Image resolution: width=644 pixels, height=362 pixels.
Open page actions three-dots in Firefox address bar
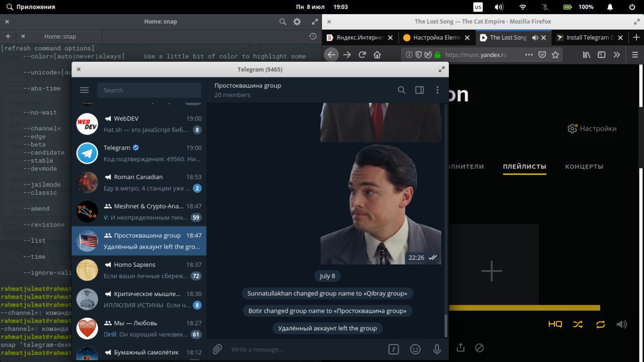[529, 55]
